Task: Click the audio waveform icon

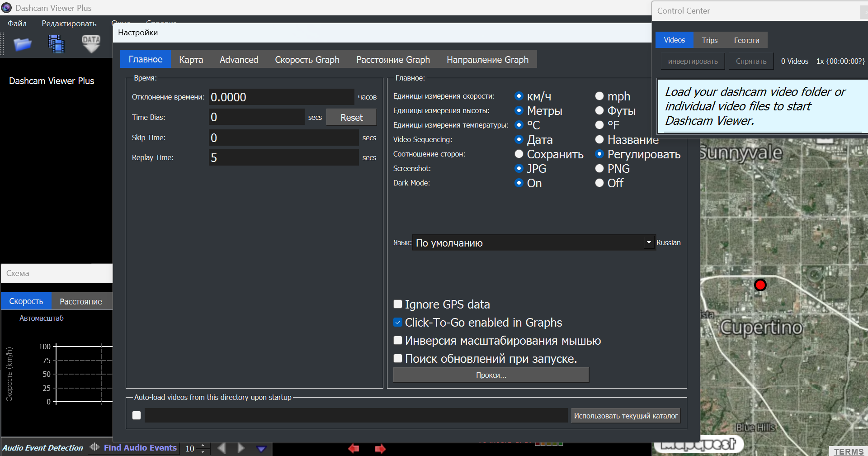Action: [x=94, y=447]
